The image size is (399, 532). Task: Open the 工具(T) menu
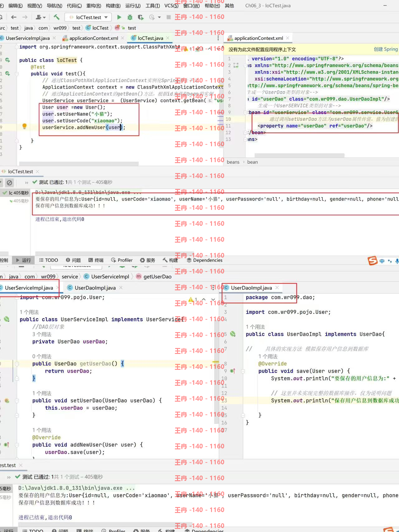[153, 6]
